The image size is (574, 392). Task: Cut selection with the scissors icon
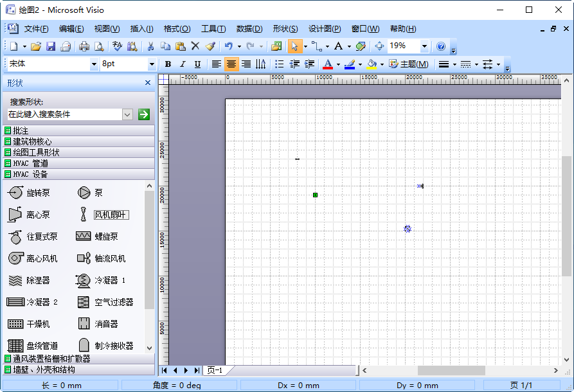point(150,46)
